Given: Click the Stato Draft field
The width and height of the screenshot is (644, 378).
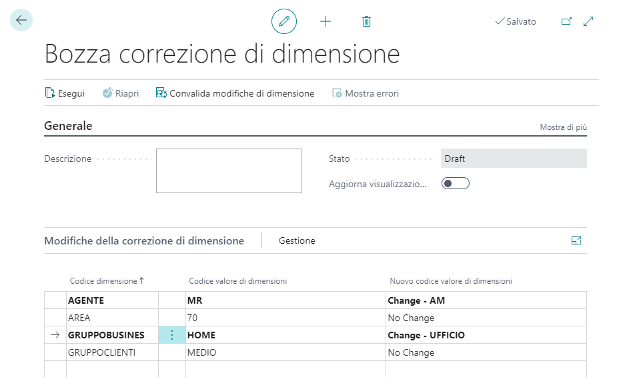Looking at the screenshot, I should coord(514,159).
